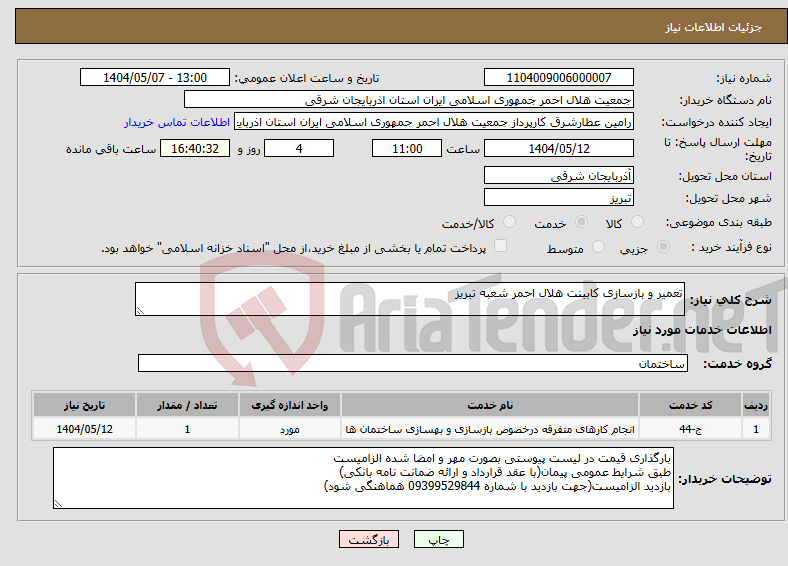This screenshot has width=788, height=566.
Task: Click the announcement date field 1404/05/07 - 13:00
Action: 155,77
